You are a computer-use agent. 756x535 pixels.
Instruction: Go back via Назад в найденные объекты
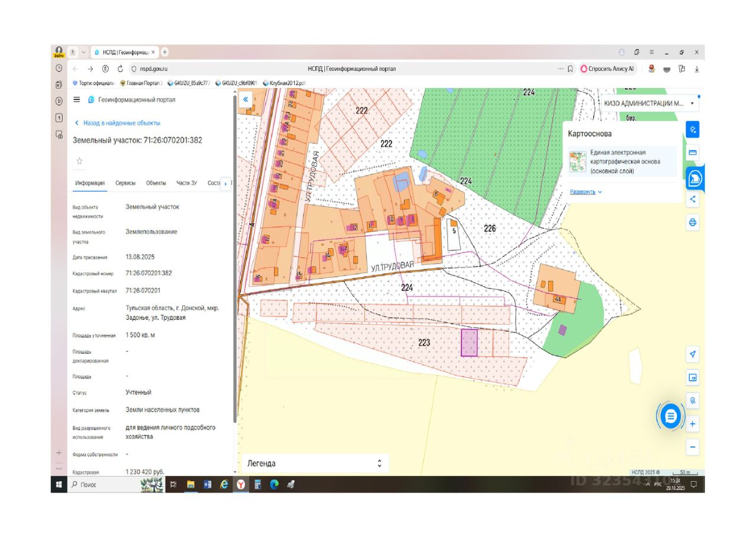[118, 123]
